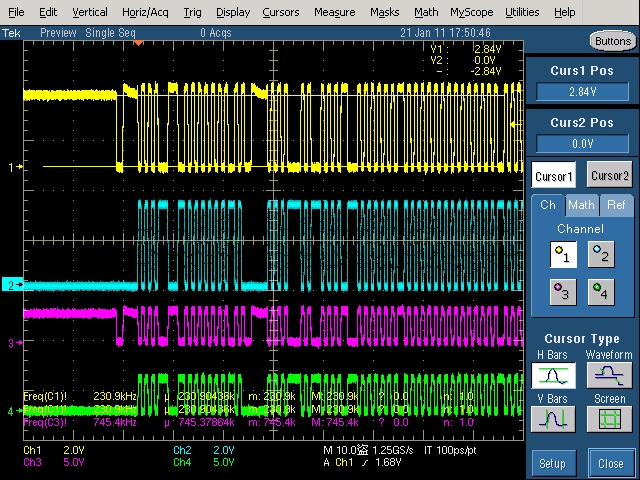
Task: Click the V2 0.0V cursor readout
Action: click(x=463, y=60)
